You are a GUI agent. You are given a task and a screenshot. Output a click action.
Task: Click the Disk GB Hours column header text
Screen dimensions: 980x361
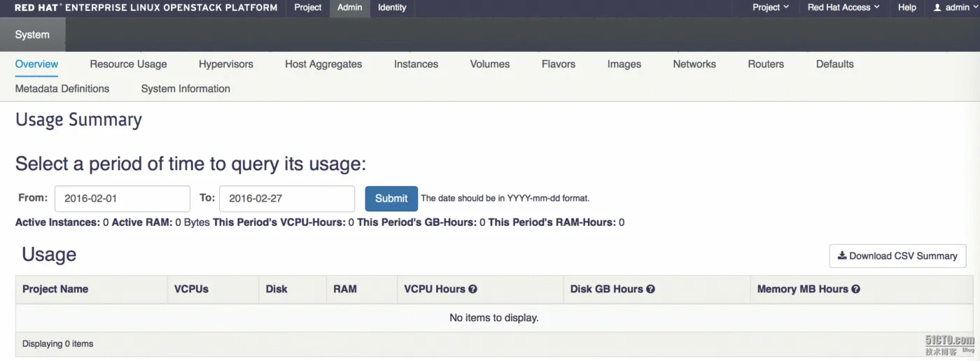[607, 289]
